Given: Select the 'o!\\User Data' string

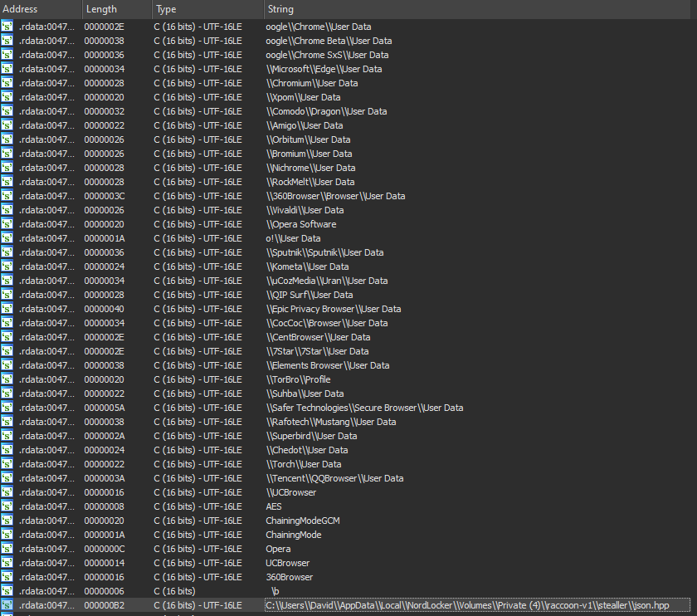Looking at the screenshot, I should 293,238.
